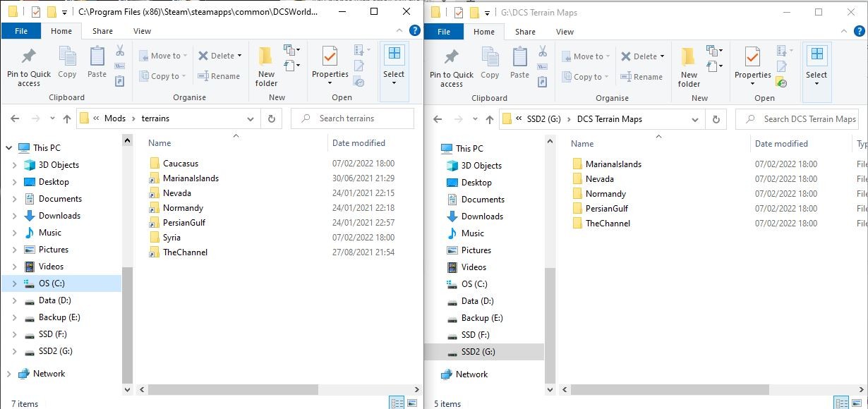Click Pin to Quick access in left window

(x=29, y=66)
